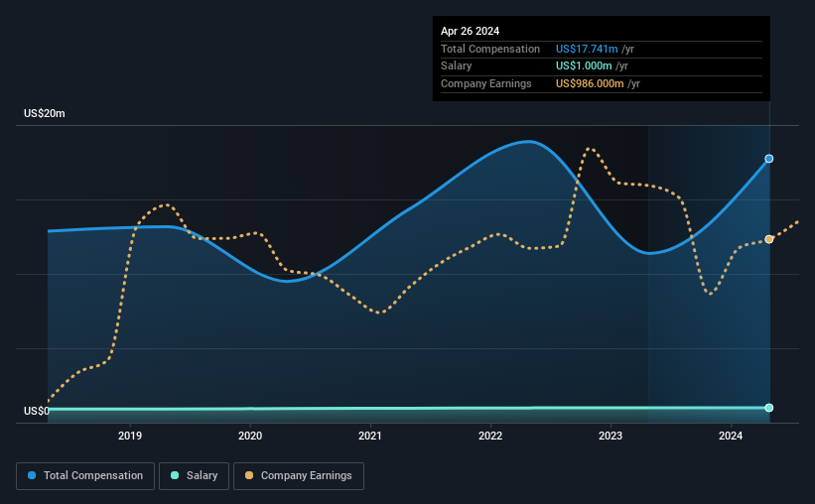Click the orange Company Earnings data point
815x504 pixels.
pos(768,239)
